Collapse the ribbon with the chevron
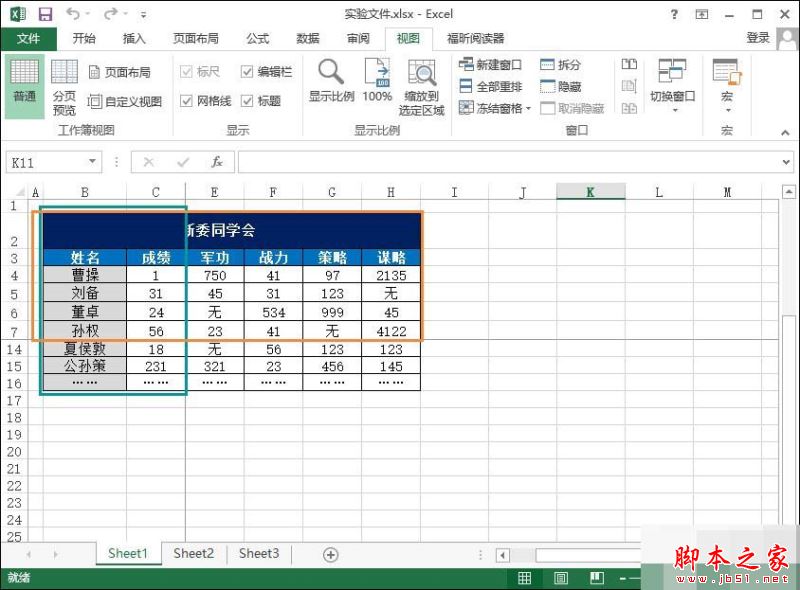The image size is (800, 590). pyautogui.click(x=785, y=133)
